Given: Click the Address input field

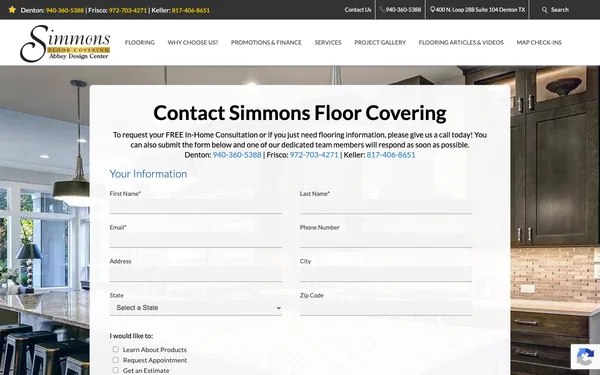Looking at the screenshot, I should [x=196, y=274].
